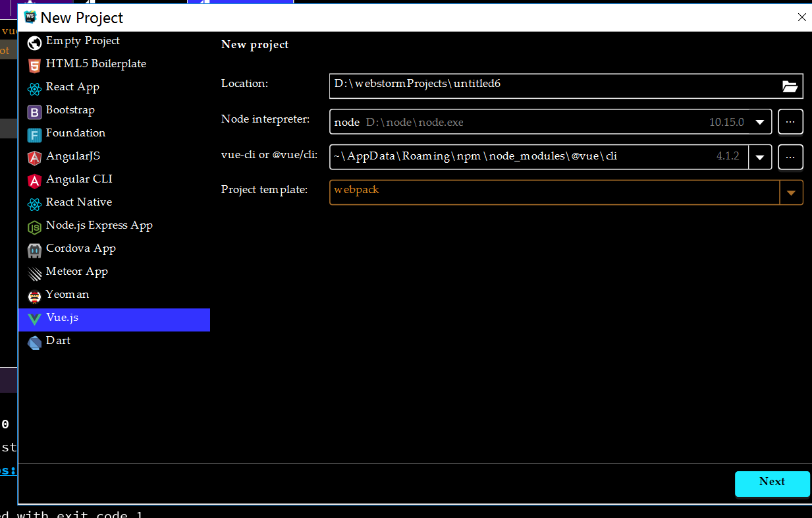Click the React Native atom icon
The height and width of the screenshot is (518, 812).
pos(35,204)
